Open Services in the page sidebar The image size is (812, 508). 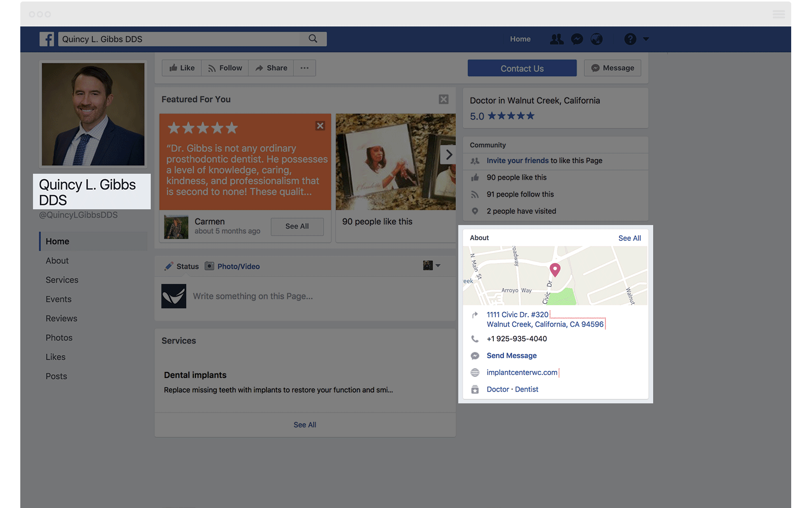(62, 280)
